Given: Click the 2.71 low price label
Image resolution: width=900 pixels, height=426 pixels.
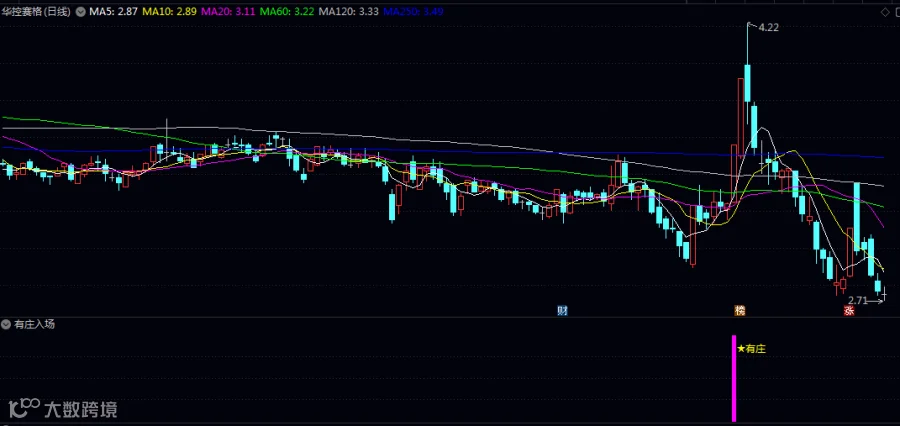Looking at the screenshot, I should click(858, 300).
